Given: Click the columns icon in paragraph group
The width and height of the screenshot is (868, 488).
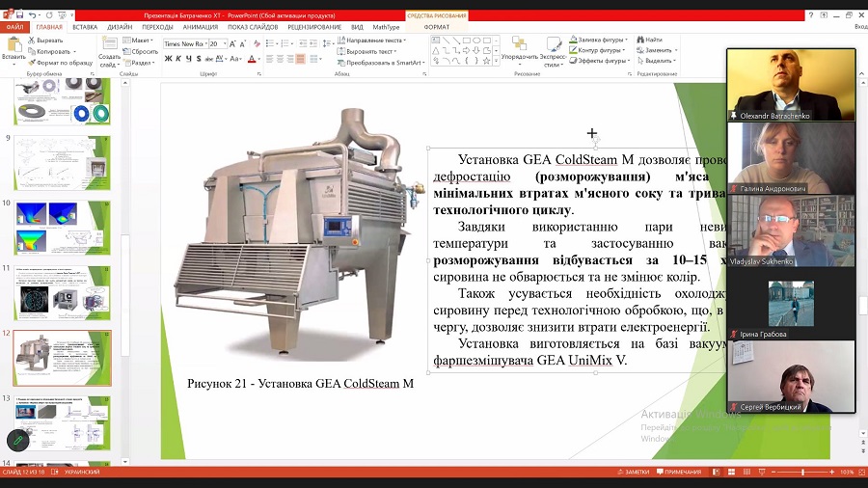Looking at the screenshot, I should (x=315, y=59).
